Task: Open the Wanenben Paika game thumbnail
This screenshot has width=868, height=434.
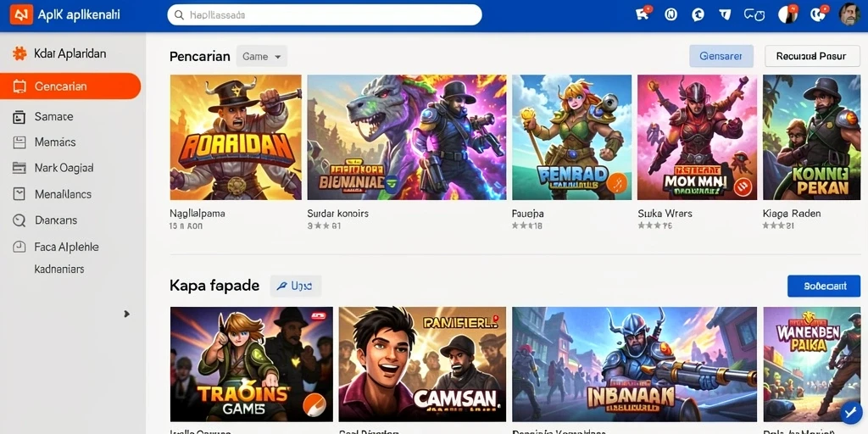Action: tap(811, 364)
